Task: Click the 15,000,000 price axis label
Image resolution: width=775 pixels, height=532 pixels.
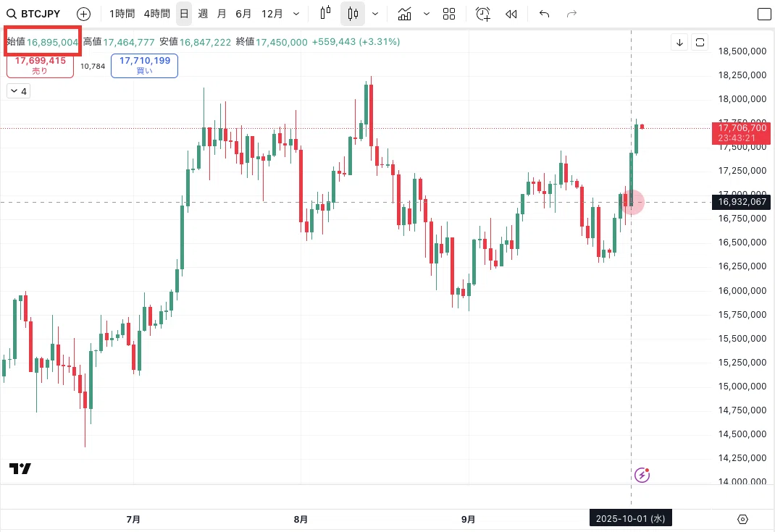Action: click(742, 386)
